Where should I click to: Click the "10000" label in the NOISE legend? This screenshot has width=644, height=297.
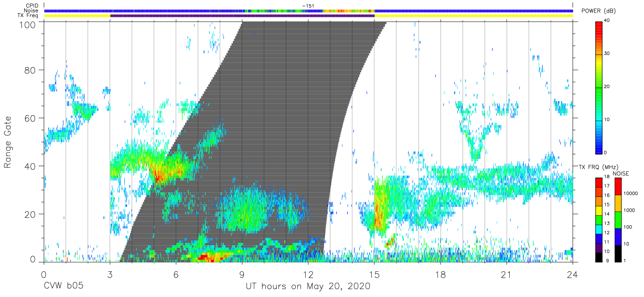tap(631, 193)
